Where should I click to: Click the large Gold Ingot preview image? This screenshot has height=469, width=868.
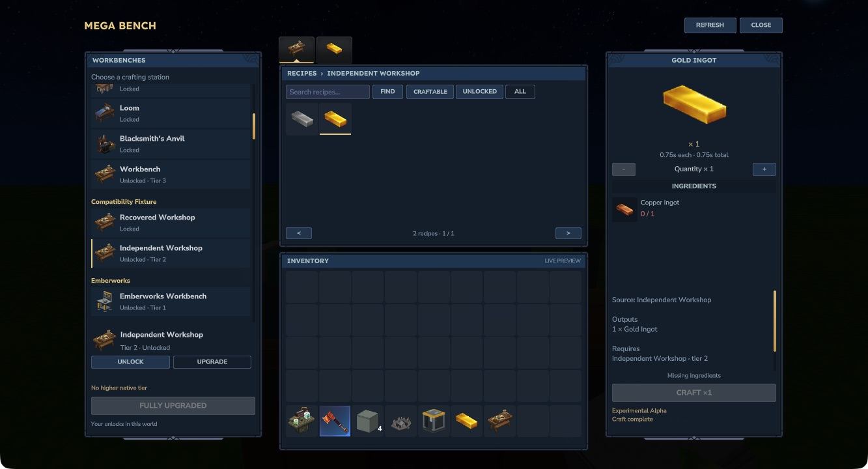pos(694,106)
